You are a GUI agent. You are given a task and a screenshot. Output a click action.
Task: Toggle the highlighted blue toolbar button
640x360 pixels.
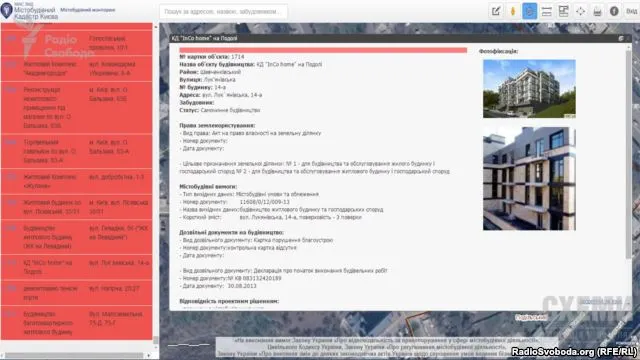point(529,11)
